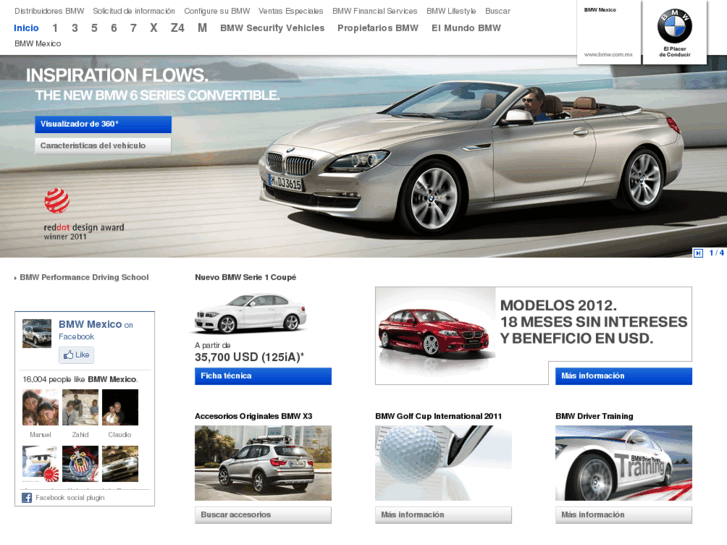Open the 5 Series menu
Viewport: 727px width, 545px height.
[94, 28]
